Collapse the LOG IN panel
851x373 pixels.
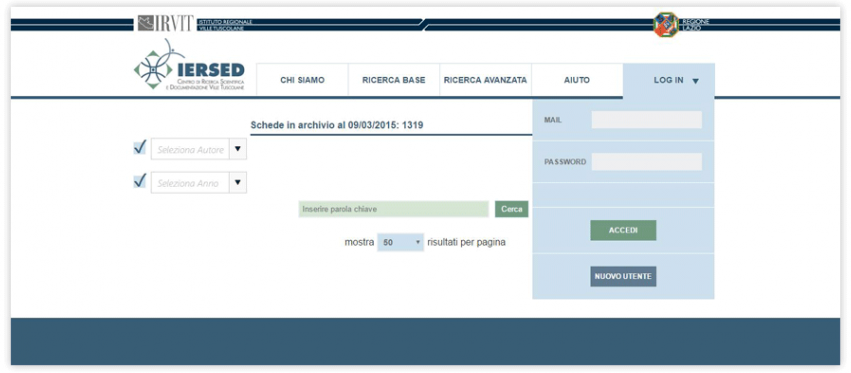click(669, 80)
